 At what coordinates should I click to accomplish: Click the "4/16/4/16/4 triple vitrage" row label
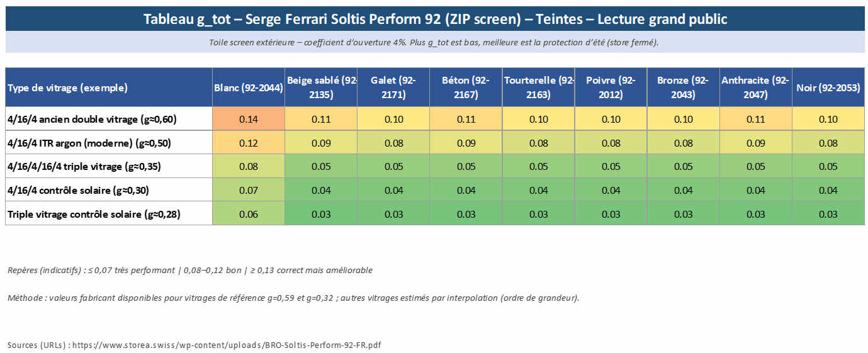point(86,167)
